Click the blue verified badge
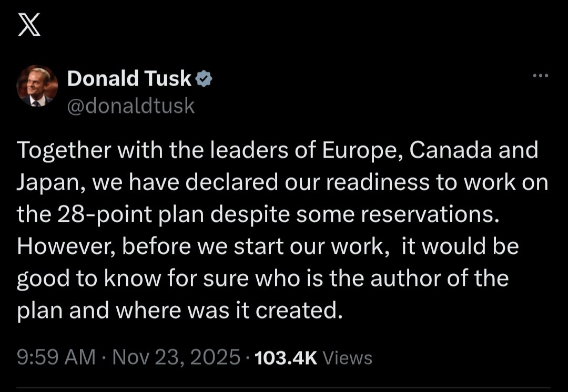568x392 pixels. (205, 79)
